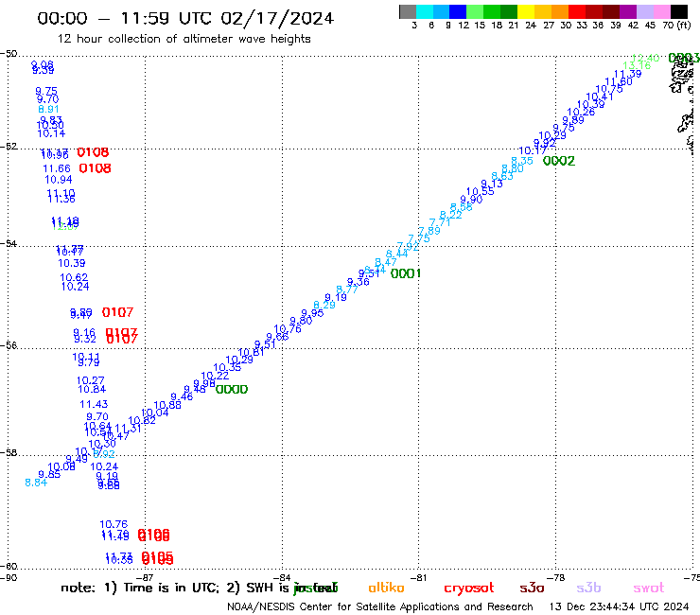Click the 10.84 wave height value
Viewport: 700px width, 615px height.
pyautogui.click(x=92, y=389)
